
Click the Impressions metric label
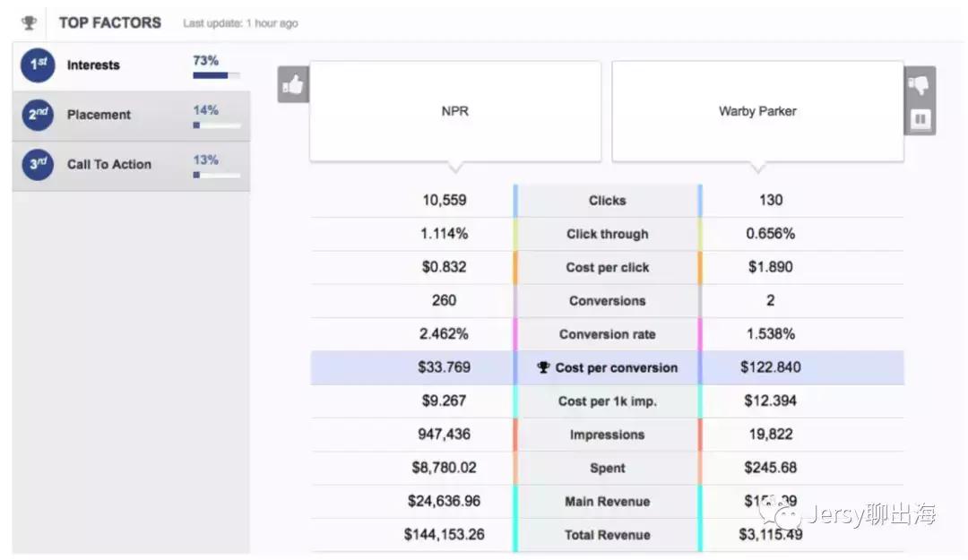pyautogui.click(x=608, y=435)
